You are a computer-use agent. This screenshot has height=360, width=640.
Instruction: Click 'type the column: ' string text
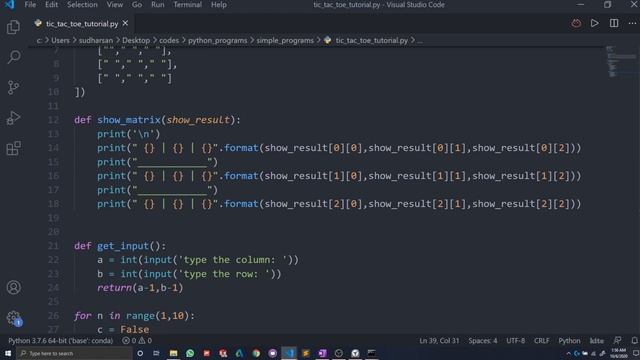click(233, 260)
